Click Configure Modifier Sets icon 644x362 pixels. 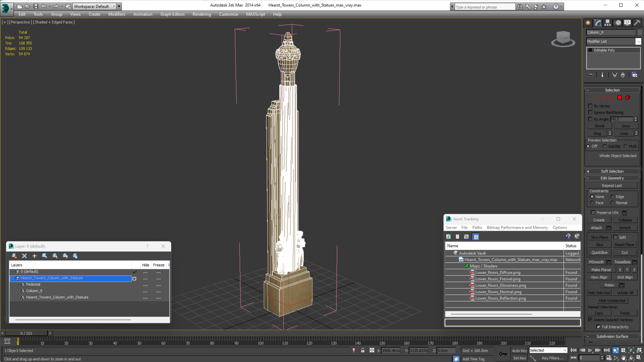click(x=635, y=75)
